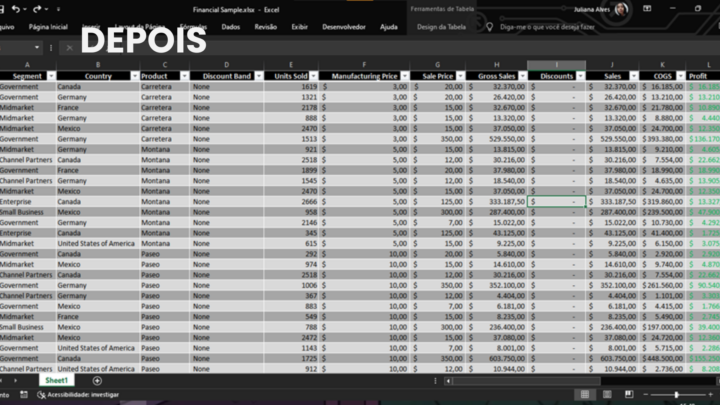Switch to Page Layout view icon
The width and height of the screenshot is (720, 405).
[607, 394]
